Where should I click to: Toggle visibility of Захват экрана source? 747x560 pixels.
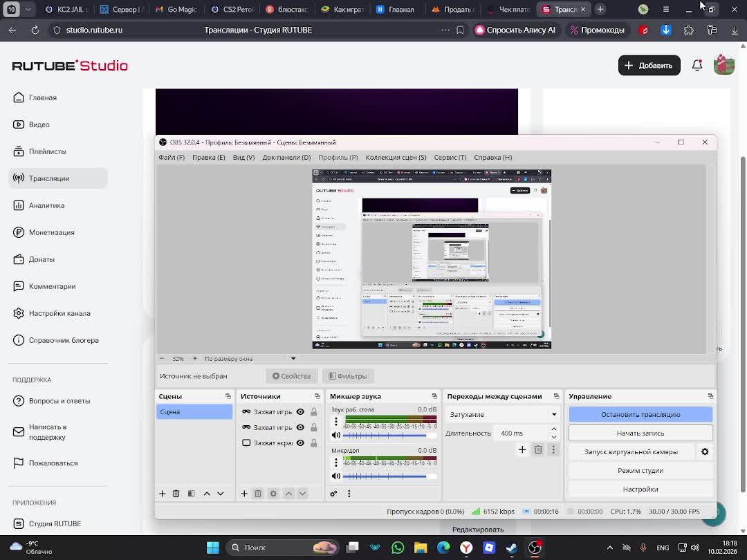(300, 443)
